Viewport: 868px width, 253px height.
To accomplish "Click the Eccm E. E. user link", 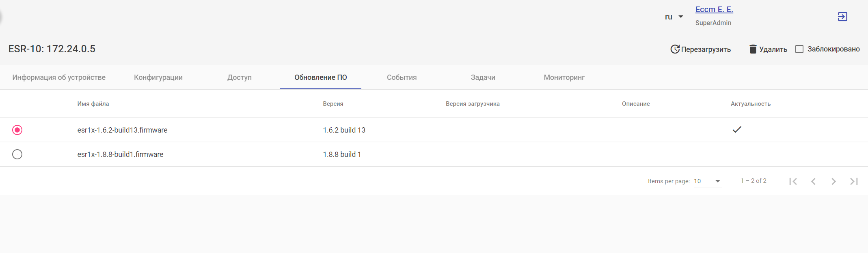I will [714, 9].
